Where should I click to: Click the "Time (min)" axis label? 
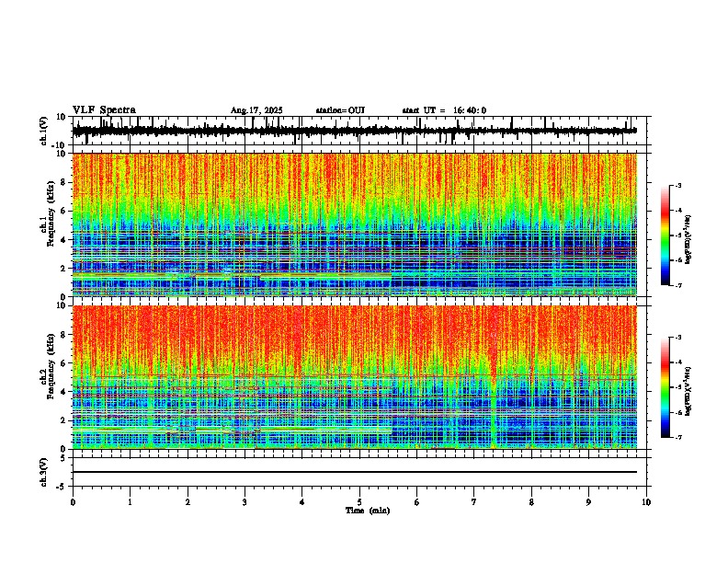pyautogui.click(x=368, y=511)
